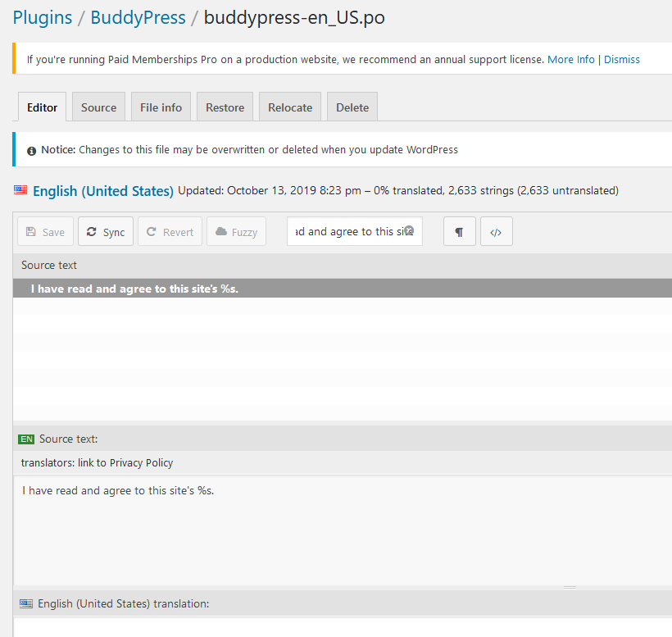
Task: Go to Plugins breadcrumb link
Action: tap(43, 17)
